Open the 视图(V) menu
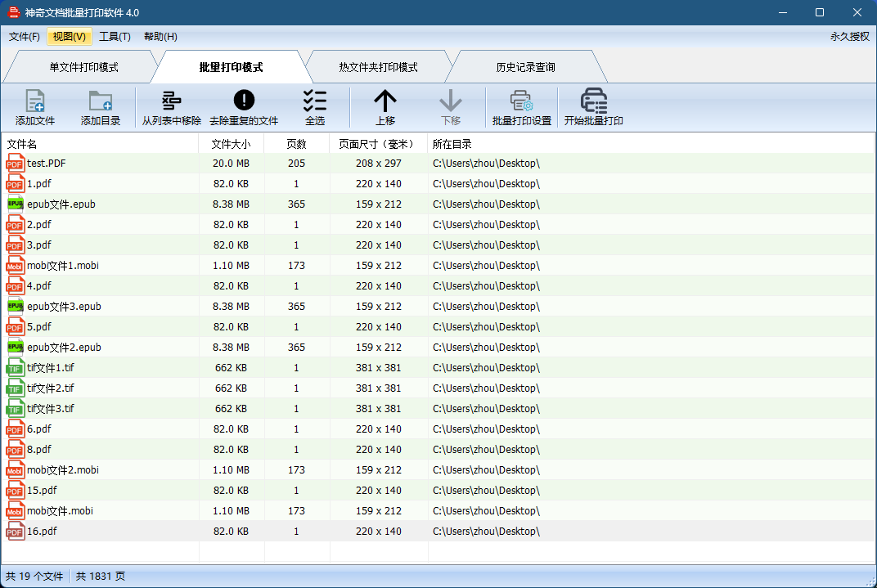 pyautogui.click(x=69, y=36)
